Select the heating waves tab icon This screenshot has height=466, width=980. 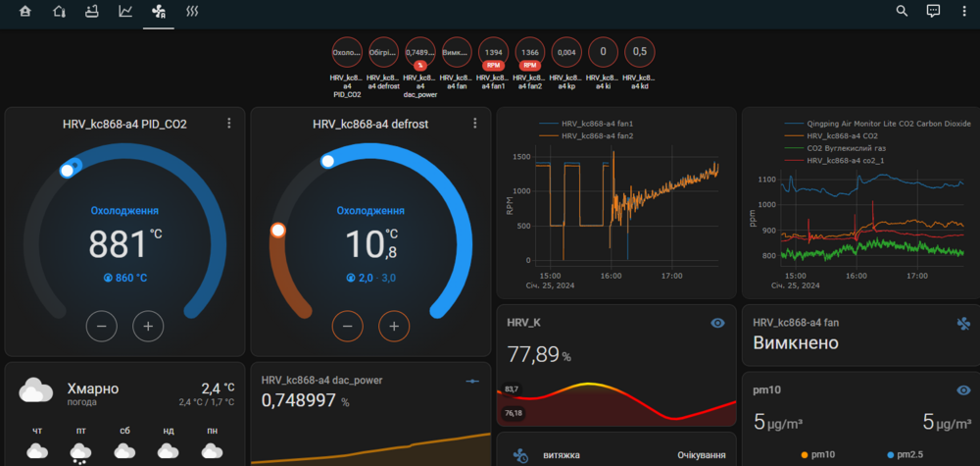(x=192, y=11)
